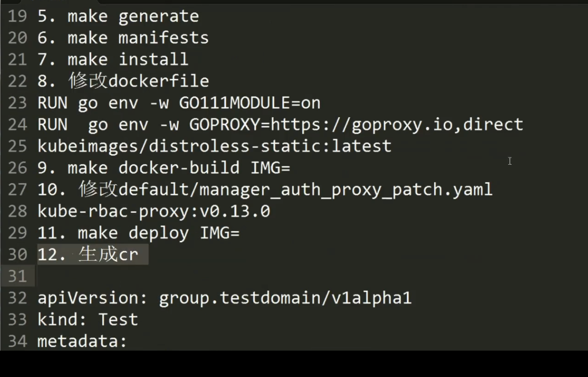Viewport: 588px width, 377px height.
Task: Click line number 19 in the gutter
Action: coord(17,16)
